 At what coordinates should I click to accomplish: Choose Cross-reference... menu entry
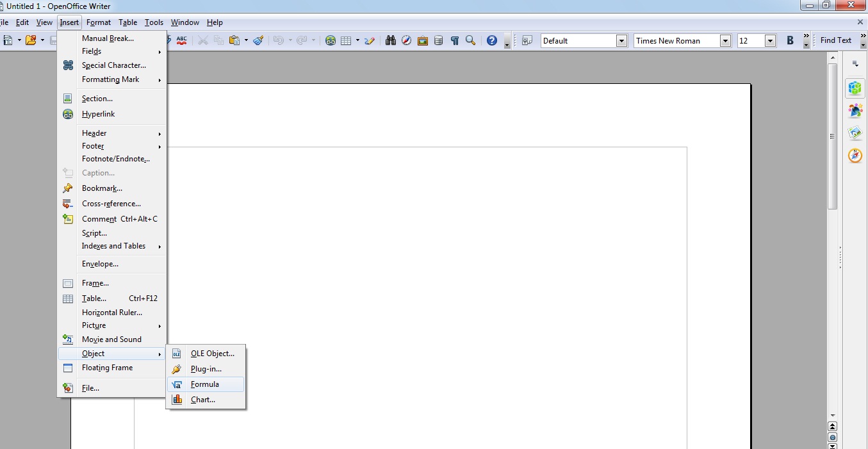tap(111, 204)
